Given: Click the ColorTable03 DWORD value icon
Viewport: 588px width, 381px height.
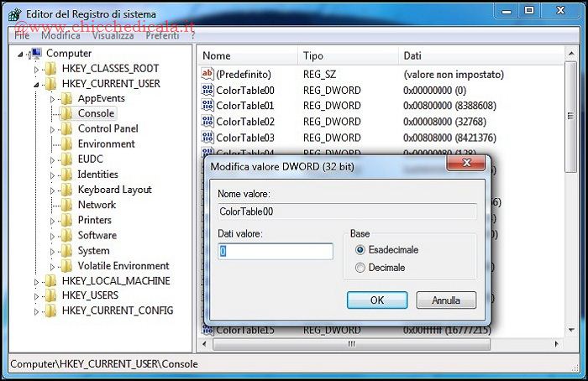Looking at the screenshot, I should coord(208,138).
